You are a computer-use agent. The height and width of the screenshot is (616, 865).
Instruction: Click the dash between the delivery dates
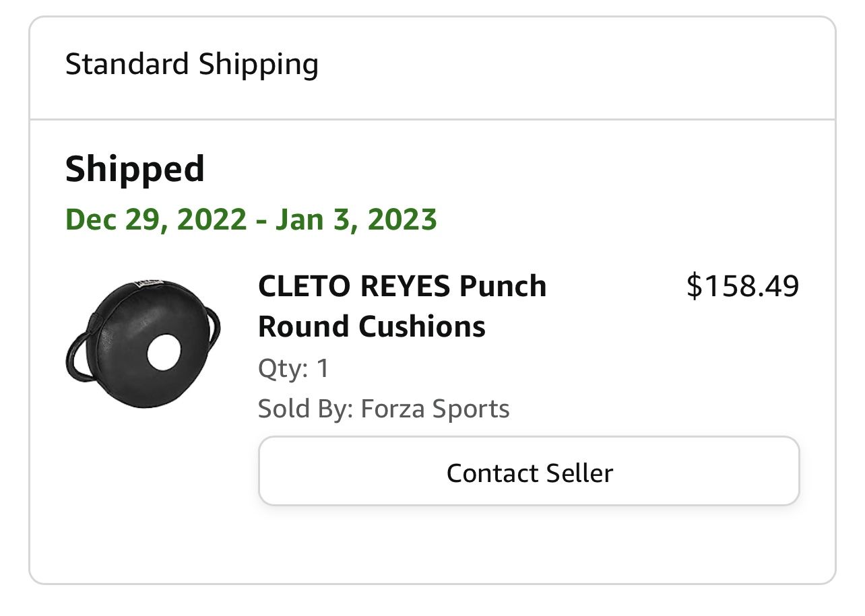[260, 221]
